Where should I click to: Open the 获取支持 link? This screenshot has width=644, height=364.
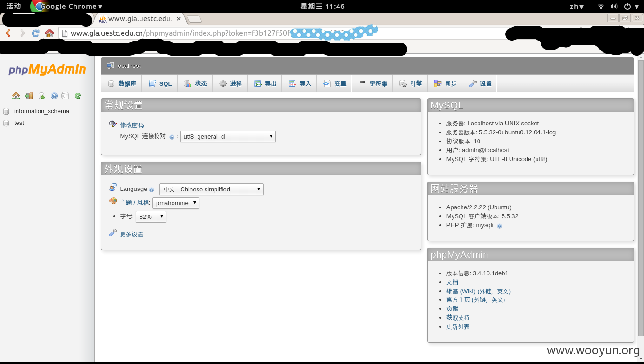458,318
